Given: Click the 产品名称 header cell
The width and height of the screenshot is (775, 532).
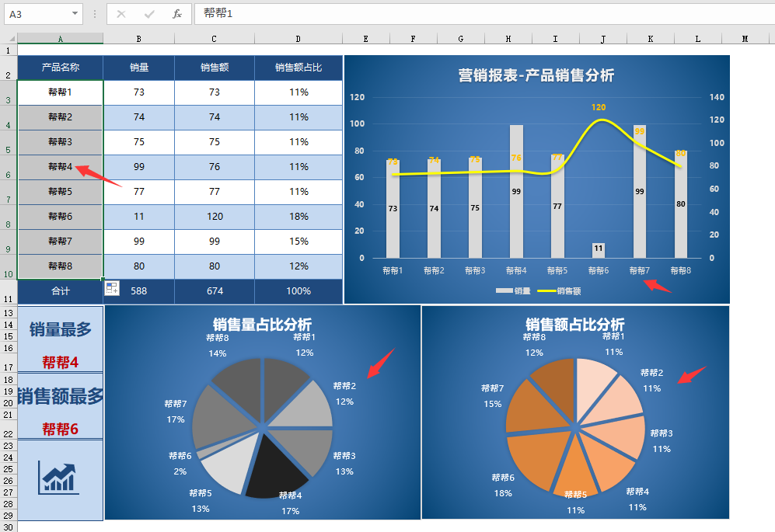Looking at the screenshot, I should point(61,68).
